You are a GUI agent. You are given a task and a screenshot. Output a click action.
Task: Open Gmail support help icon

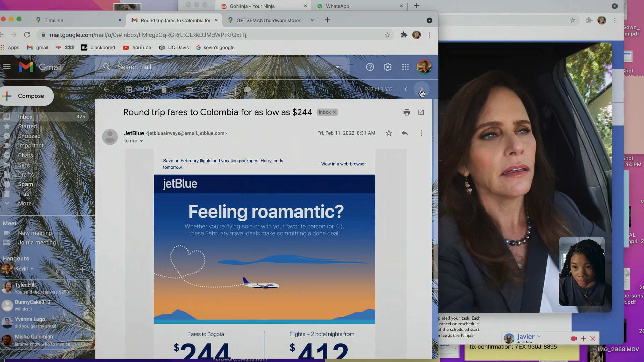pos(370,67)
